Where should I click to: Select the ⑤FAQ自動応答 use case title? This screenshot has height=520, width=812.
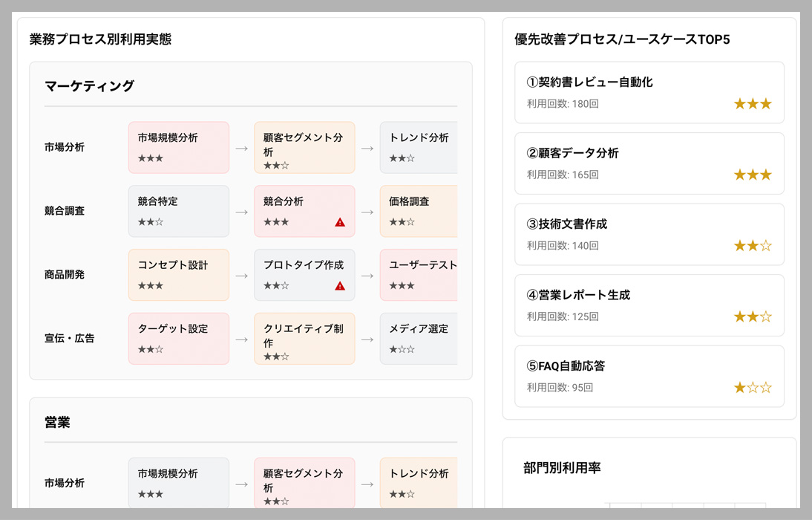click(x=566, y=365)
